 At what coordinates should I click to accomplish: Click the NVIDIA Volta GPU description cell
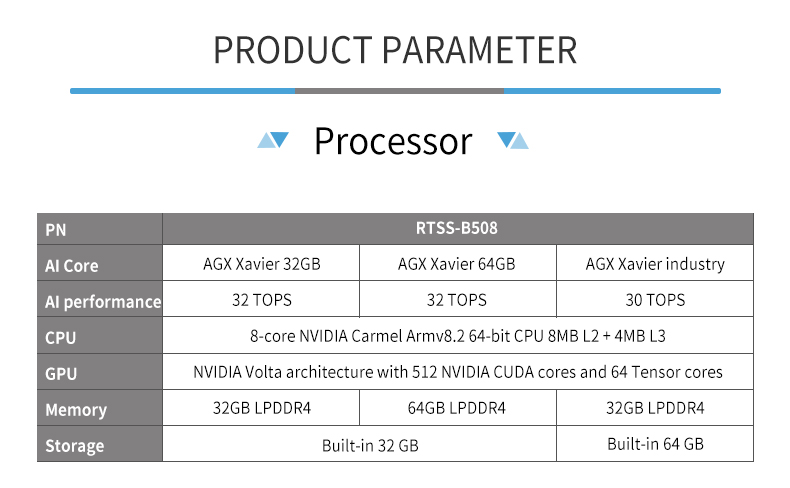coord(457,372)
